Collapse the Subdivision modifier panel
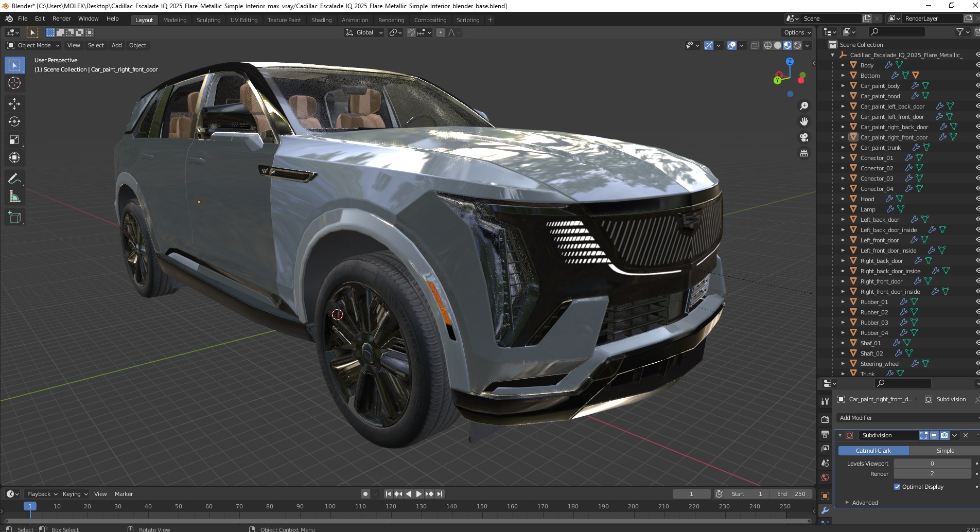This screenshot has height=532, width=980. coord(840,435)
